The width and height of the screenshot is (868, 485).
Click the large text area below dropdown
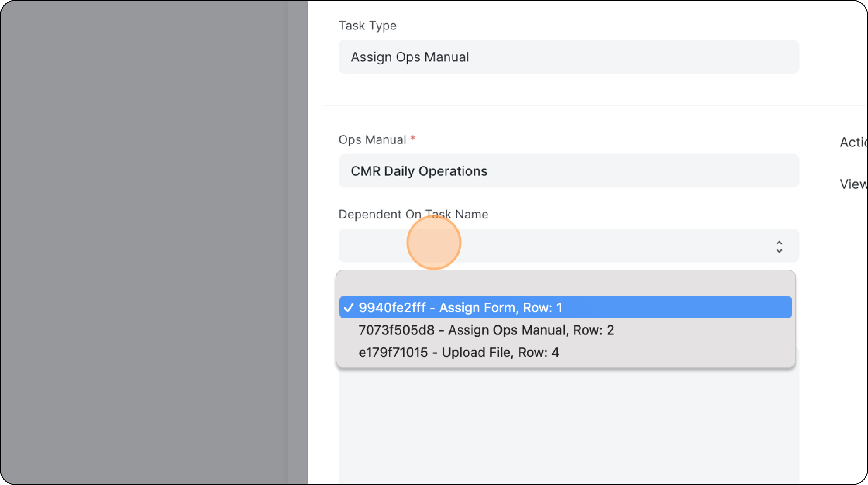point(568,426)
